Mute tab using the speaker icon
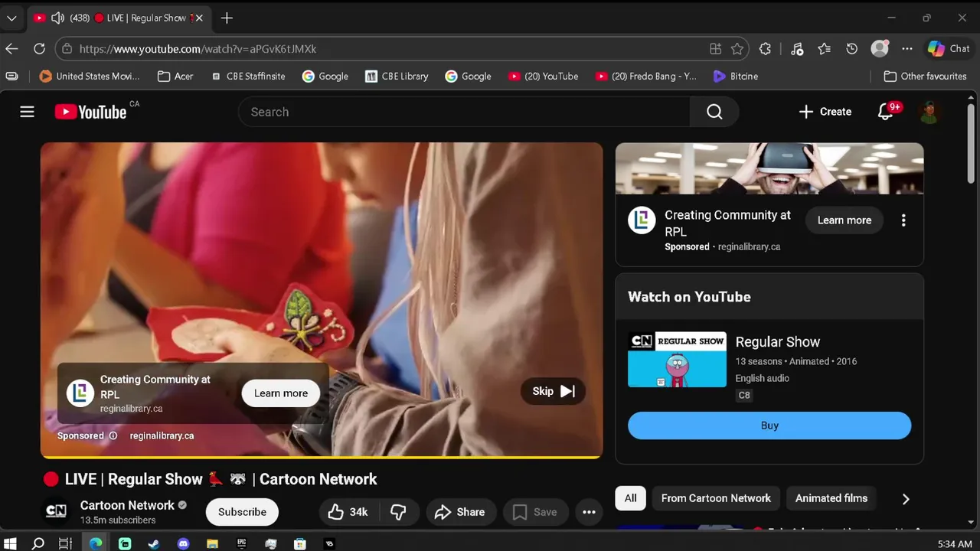The width and height of the screenshot is (980, 551). 57,18
